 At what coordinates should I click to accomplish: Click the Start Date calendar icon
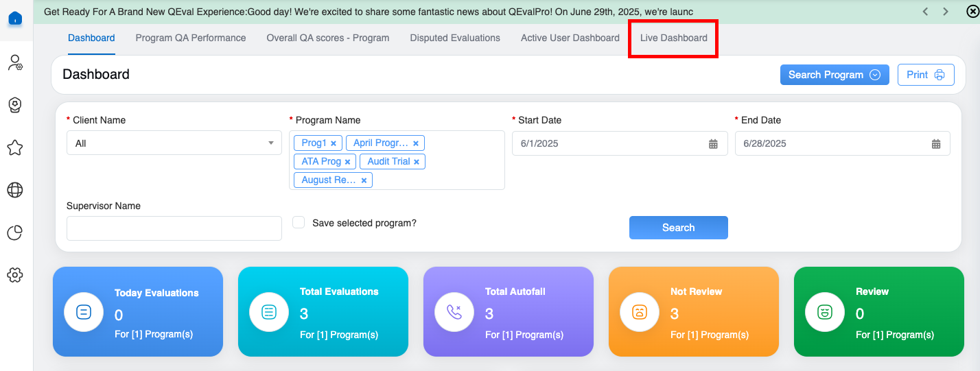coord(713,144)
